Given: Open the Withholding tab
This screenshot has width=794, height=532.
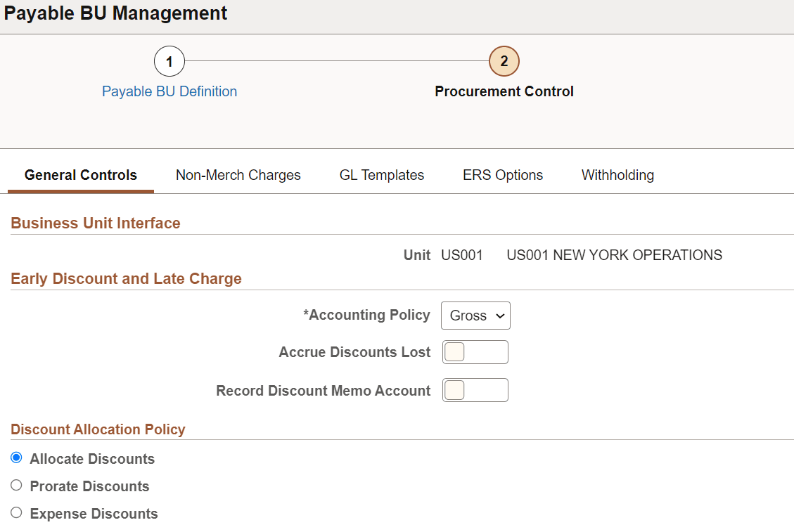Looking at the screenshot, I should tap(617, 174).
